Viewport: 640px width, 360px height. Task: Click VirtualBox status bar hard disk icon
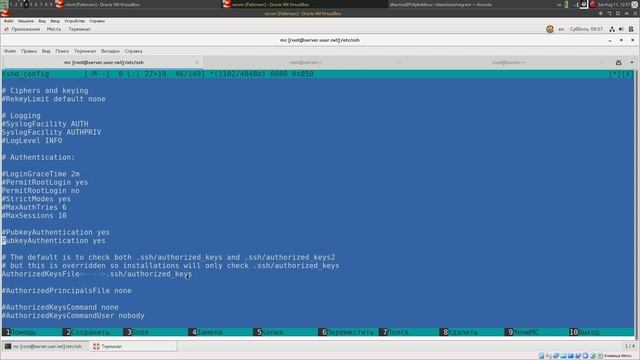pos(541,356)
